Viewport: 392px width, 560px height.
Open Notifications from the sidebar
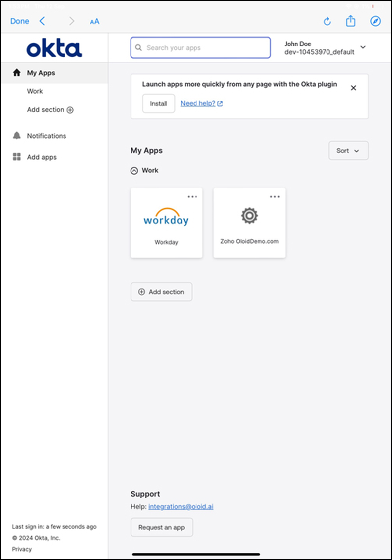47,136
